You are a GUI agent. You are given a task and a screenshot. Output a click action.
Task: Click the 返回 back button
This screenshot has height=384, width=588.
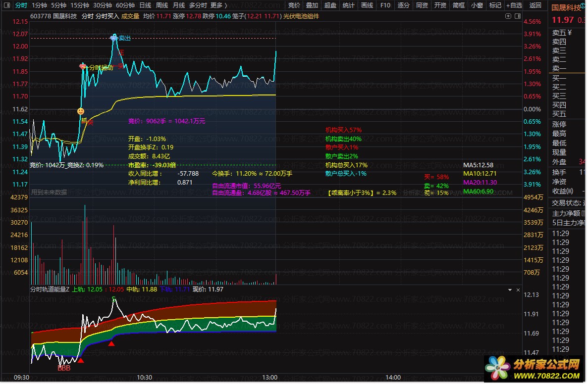535,5
